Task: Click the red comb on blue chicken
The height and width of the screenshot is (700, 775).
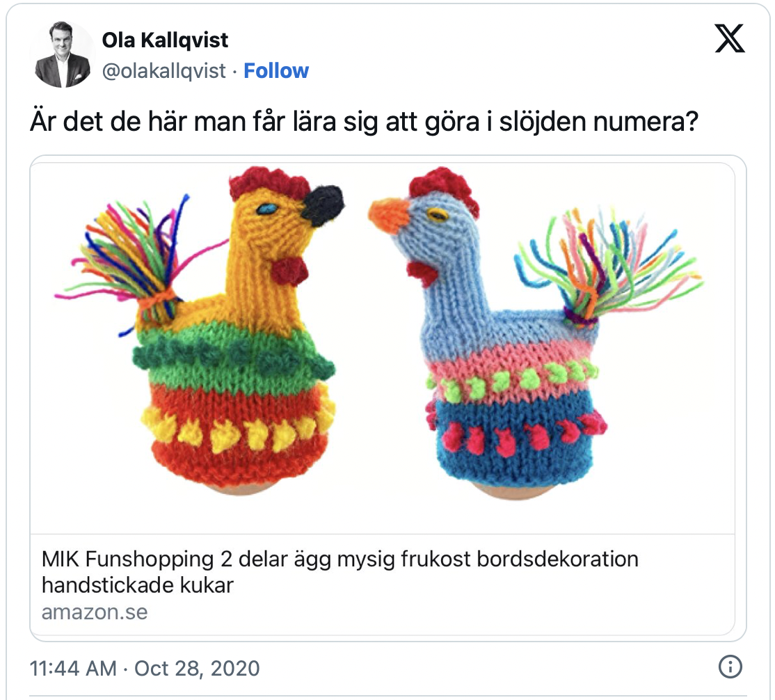Action: coord(444,186)
